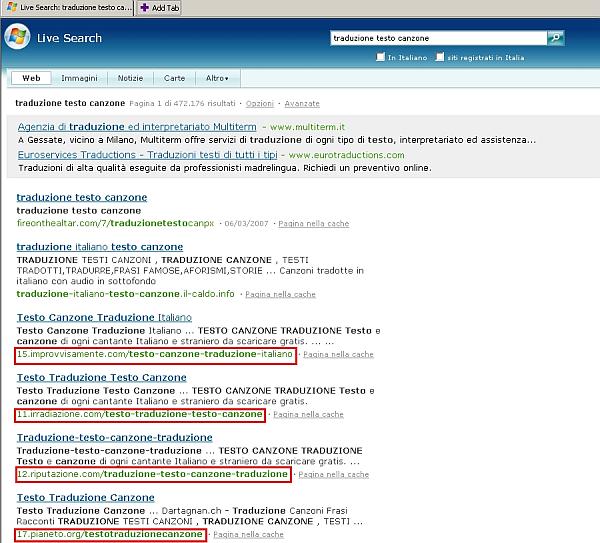Switch to Live Search browser tab
The height and width of the screenshot is (543, 600).
[68, 8]
